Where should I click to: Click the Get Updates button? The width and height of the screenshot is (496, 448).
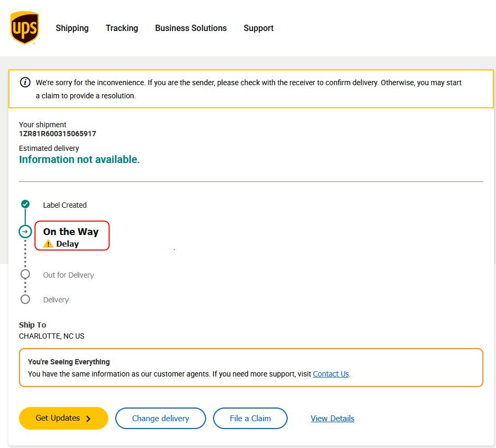click(64, 418)
